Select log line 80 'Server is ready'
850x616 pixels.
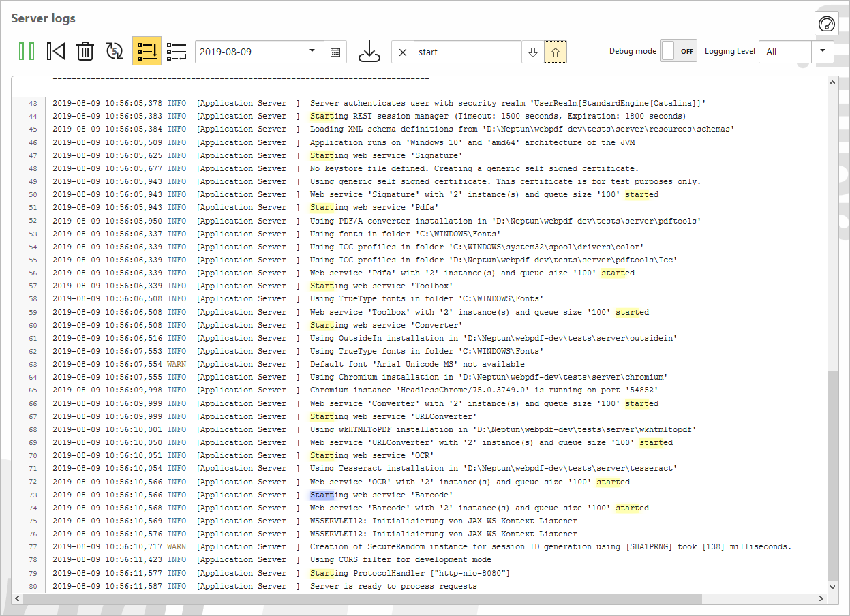tap(393, 586)
